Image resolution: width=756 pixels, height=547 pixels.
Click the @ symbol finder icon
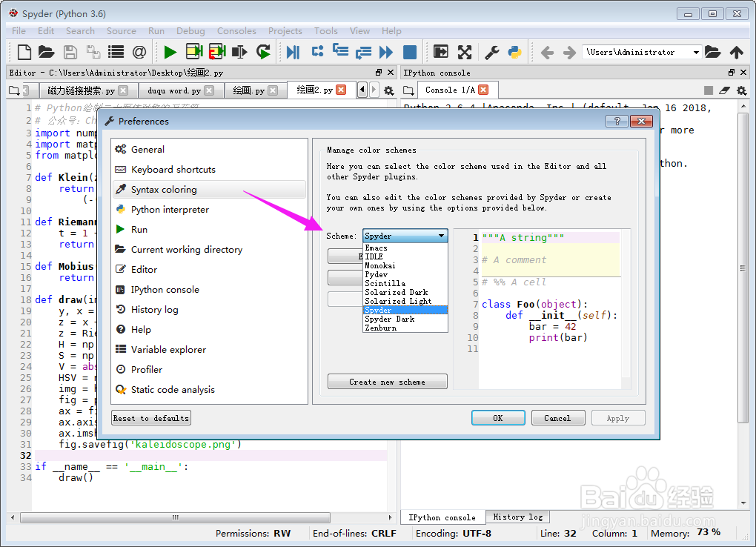click(139, 52)
